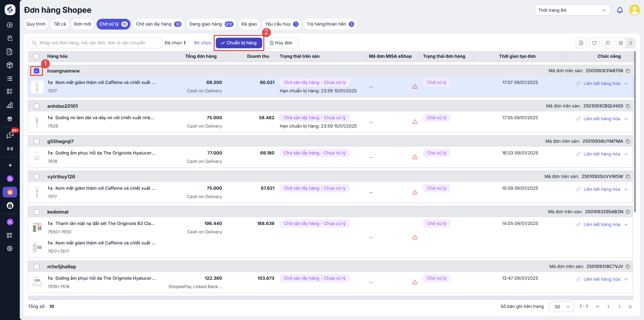Expand function chevron for g55hegrql7 order
This screenshot has height=320, width=644.
(x=626, y=154)
